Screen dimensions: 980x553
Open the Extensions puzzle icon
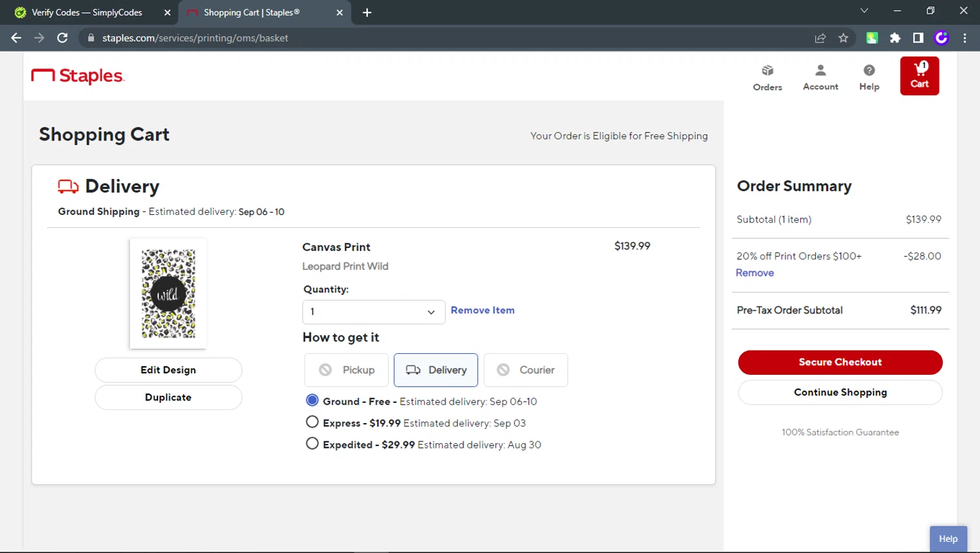pos(895,38)
